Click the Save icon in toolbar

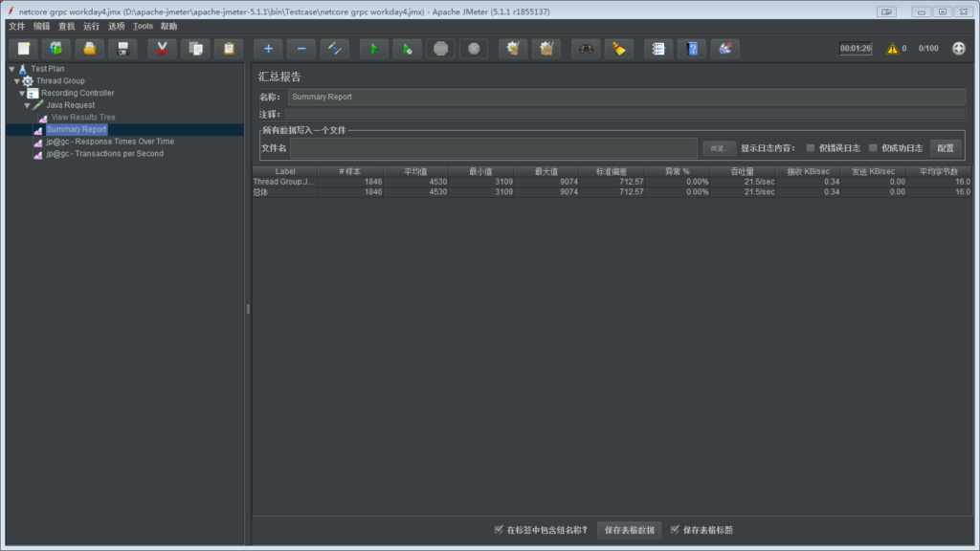click(x=122, y=49)
